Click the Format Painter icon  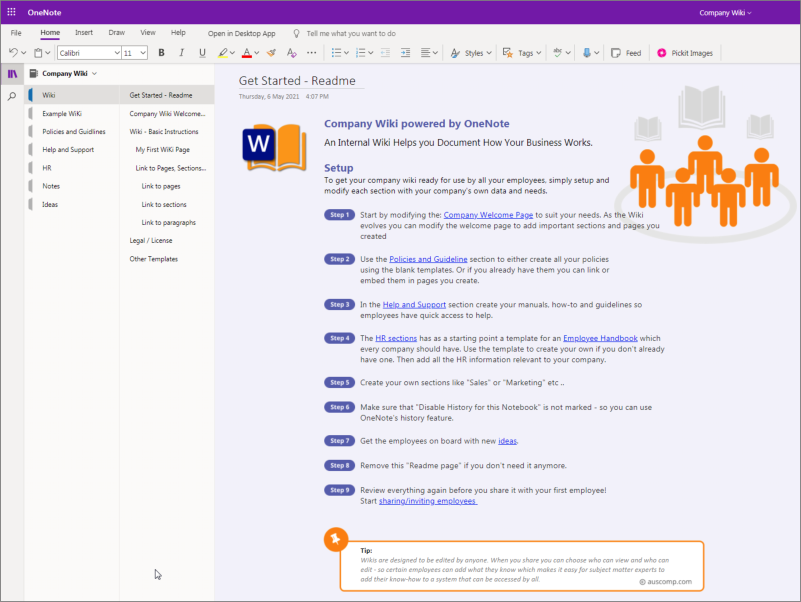(271, 53)
